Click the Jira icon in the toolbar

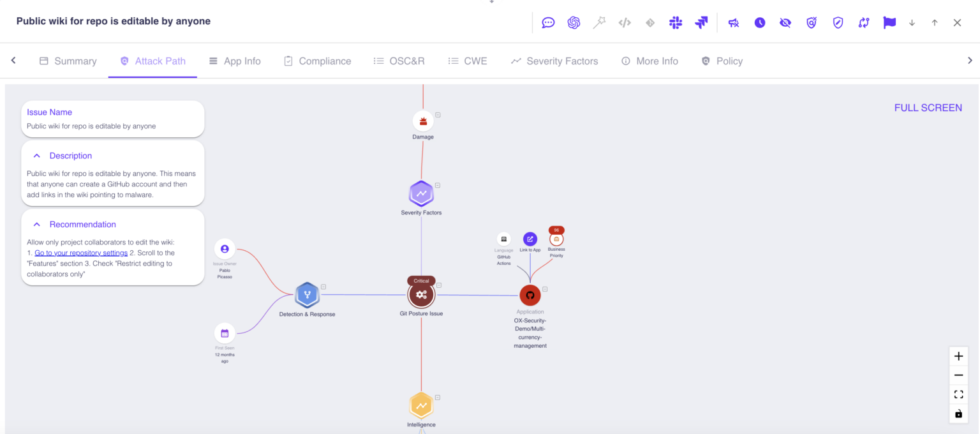[x=701, y=22]
